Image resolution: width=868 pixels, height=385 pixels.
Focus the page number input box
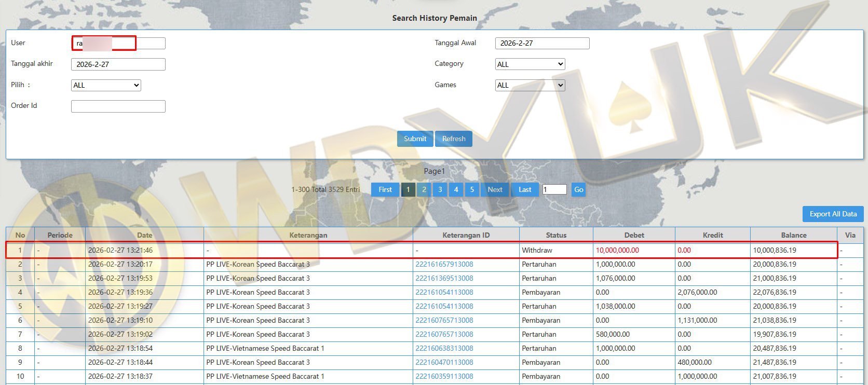[x=554, y=189]
